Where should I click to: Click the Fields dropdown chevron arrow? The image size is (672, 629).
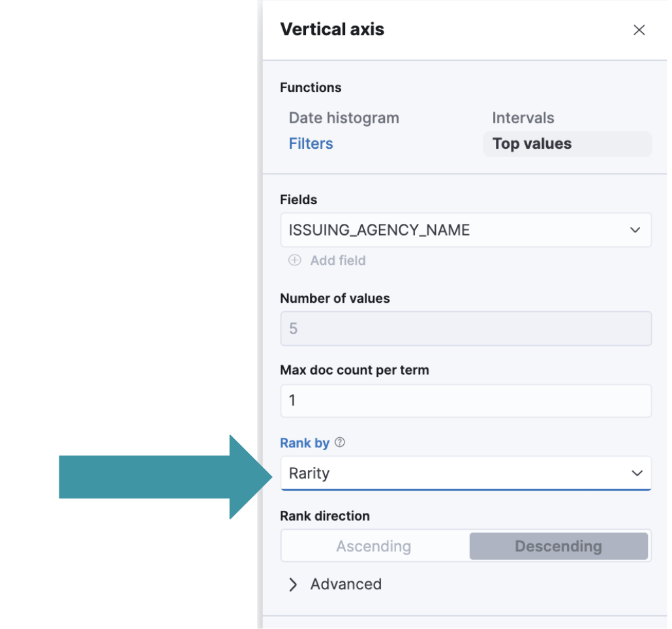(635, 230)
